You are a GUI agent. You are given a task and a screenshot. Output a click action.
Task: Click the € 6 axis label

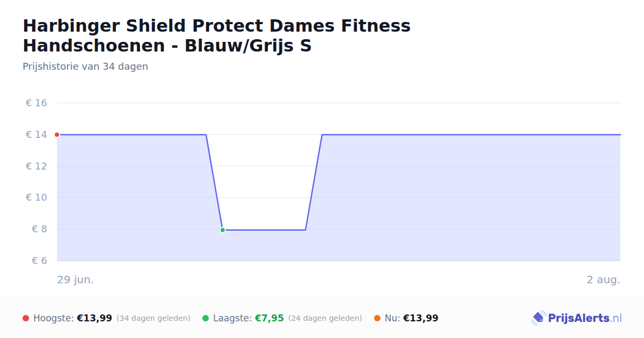point(40,261)
